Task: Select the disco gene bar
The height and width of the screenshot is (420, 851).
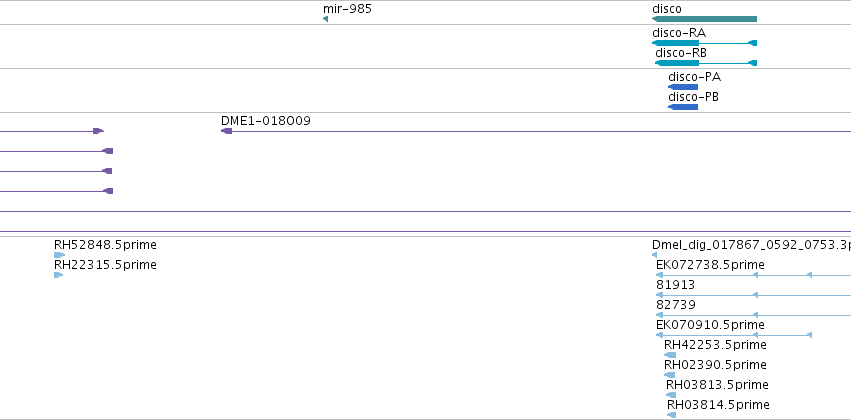Action: point(704,19)
